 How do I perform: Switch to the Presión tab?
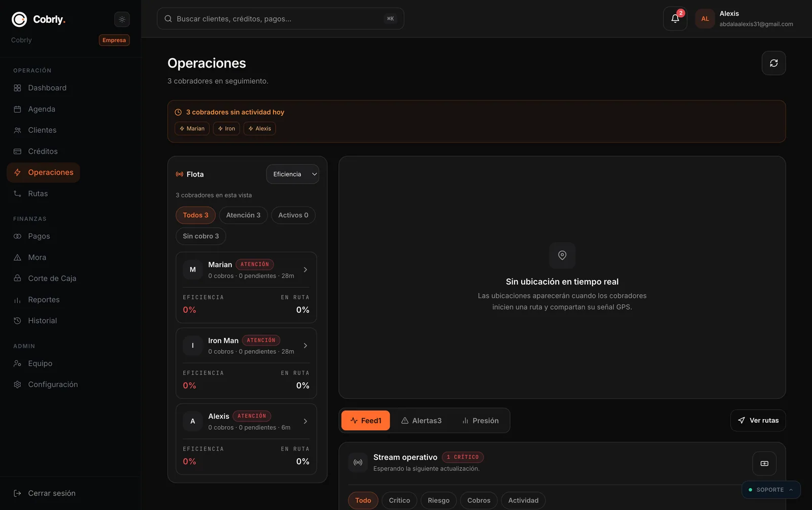[480, 420]
